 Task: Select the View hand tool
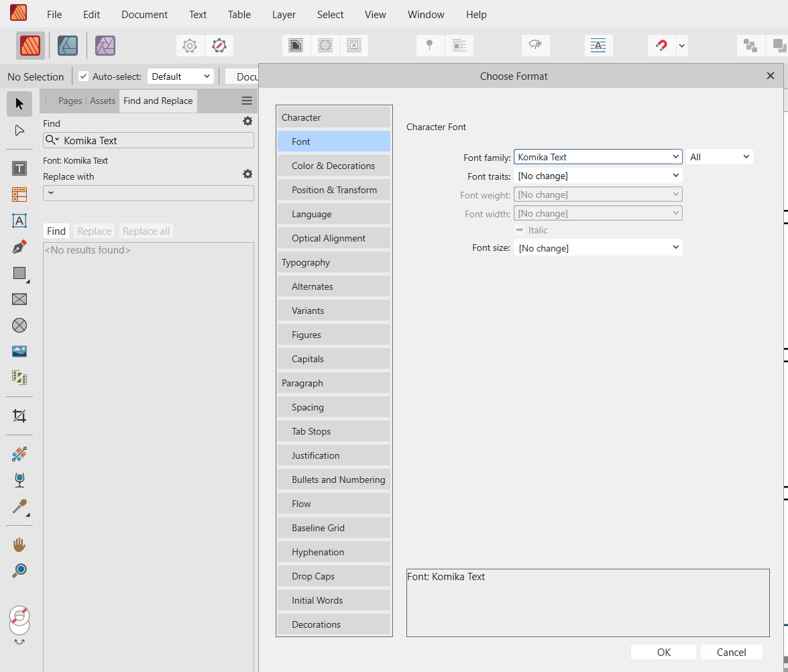click(x=19, y=545)
